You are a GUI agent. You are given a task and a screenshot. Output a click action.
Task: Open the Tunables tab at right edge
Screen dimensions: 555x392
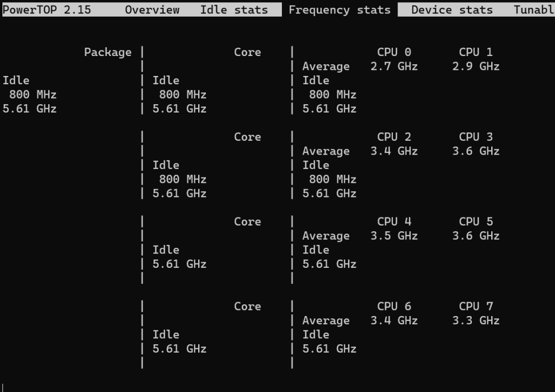[x=534, y=10]
